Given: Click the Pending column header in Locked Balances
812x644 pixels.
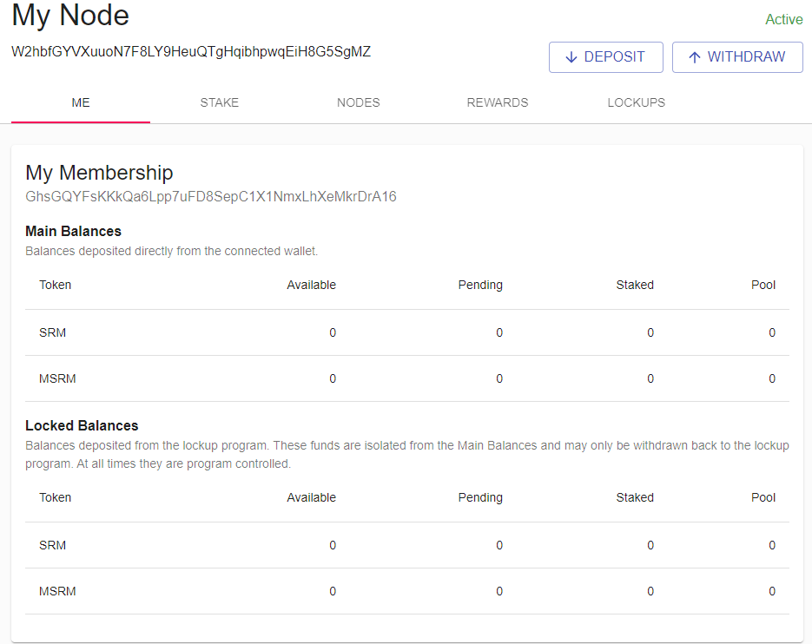Looking at the screenshot, I should click(x=480, y=498).
